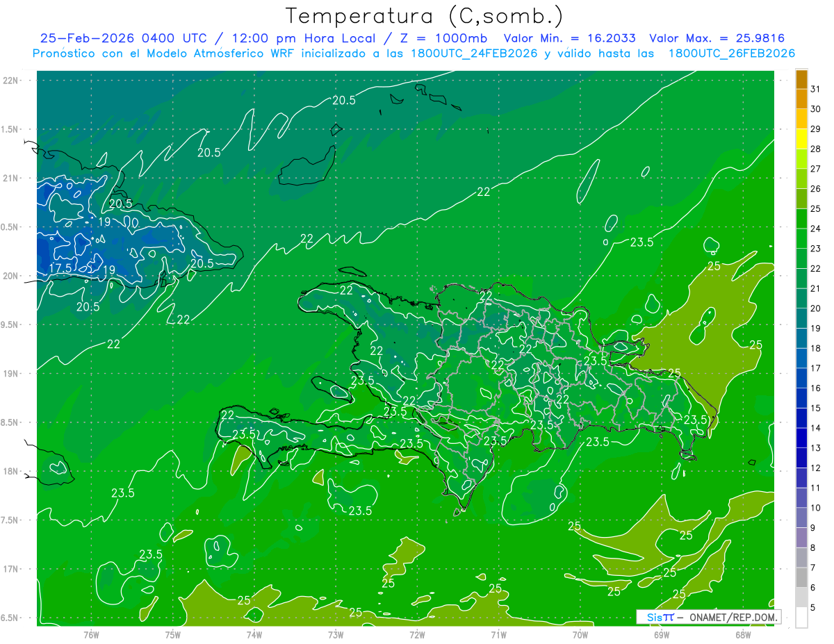Click the "70W" longitude axis label
The image size is (834, 644).
580,634
